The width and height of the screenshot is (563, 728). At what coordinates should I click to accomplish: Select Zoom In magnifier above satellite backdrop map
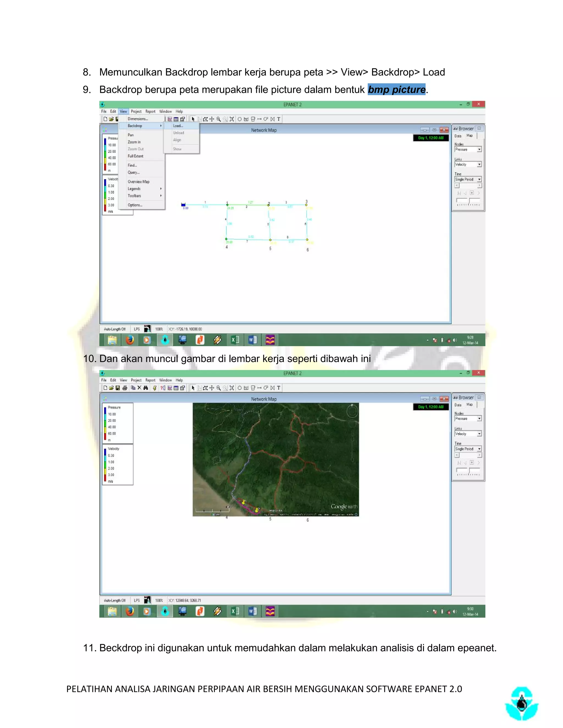tap(219, 388)
